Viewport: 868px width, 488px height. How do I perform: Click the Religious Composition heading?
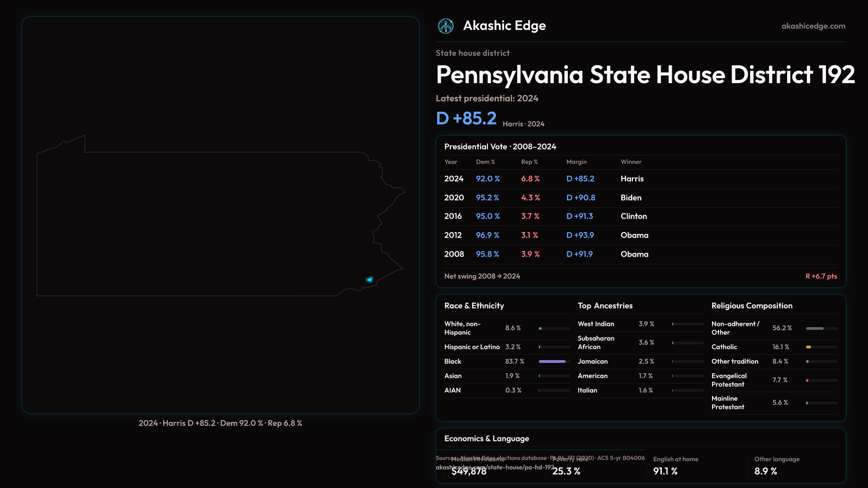tap(751, 306)
